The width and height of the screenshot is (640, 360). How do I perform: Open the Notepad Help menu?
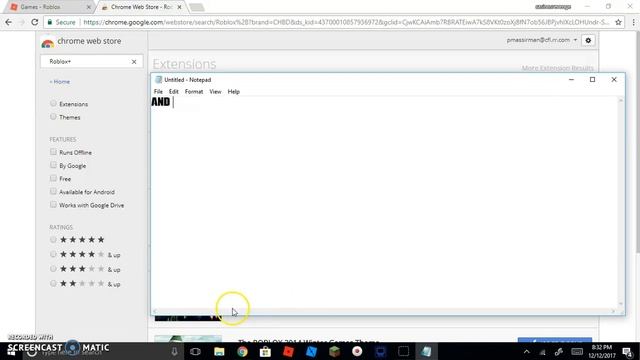[233, 91]
